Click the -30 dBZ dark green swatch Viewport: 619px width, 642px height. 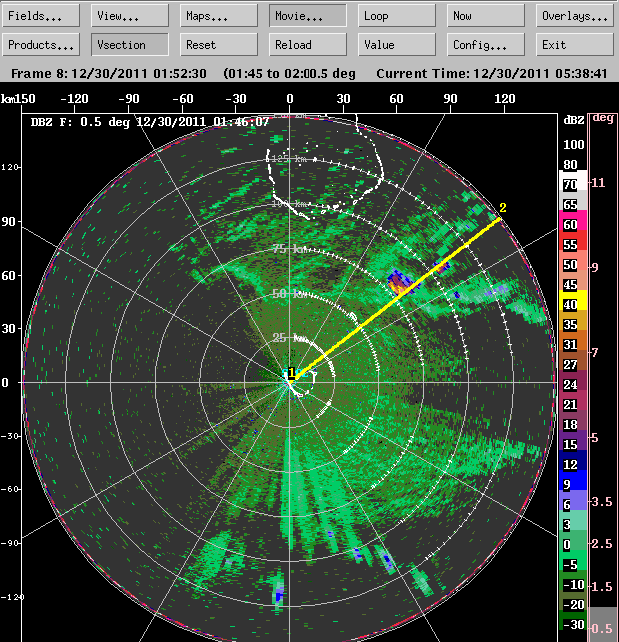(x=573, y=621)
